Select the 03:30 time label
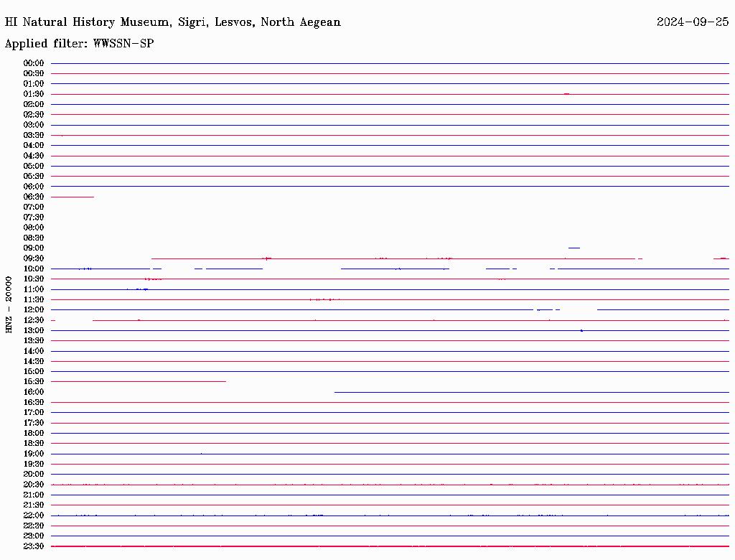 [34, 135]
